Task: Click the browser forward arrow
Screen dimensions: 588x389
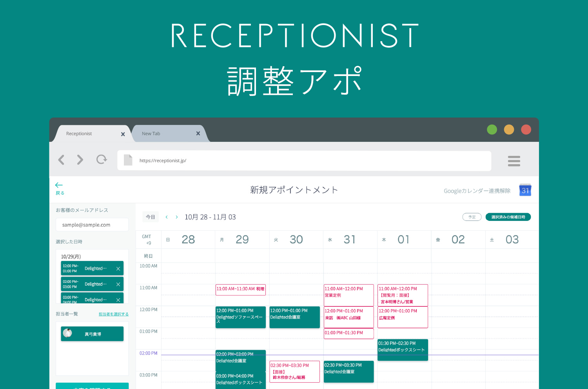Action: (80, 160)
